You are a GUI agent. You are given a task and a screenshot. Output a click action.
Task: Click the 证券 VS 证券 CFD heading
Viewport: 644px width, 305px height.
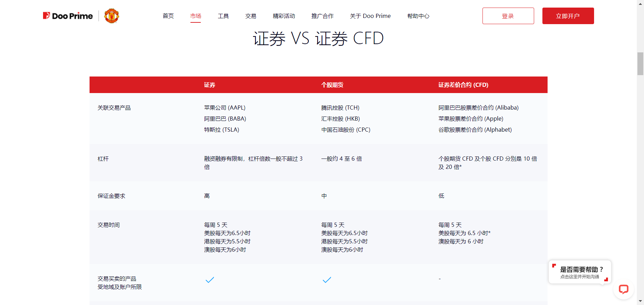[x=318, y=38]
